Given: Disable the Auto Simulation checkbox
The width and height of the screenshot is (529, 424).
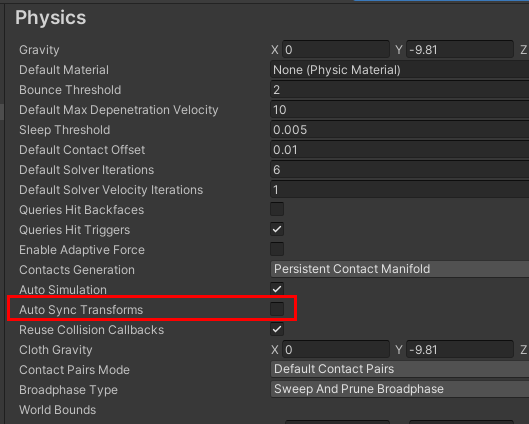Looking at the screenshot, I should pos(277,289).
